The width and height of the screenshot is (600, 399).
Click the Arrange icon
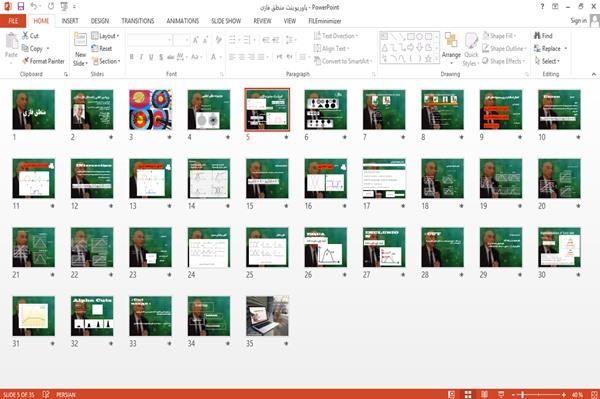(451, 40)
